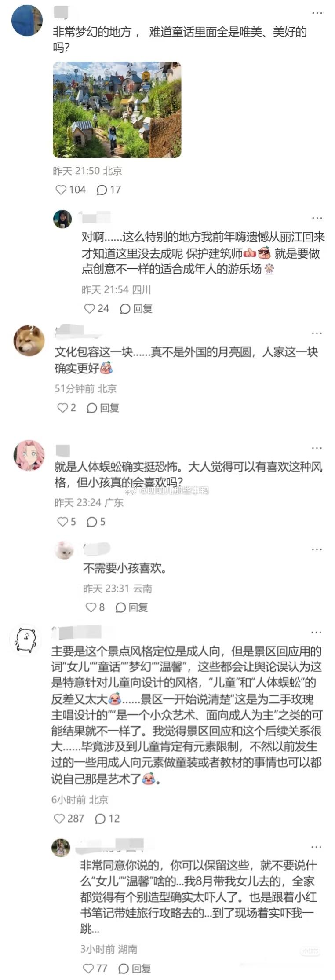Image resolution: width=335 pixels, height=980 pixels.
Task: Like the 51-minutes-ago Beijing comment
Action: pos(66,408)
